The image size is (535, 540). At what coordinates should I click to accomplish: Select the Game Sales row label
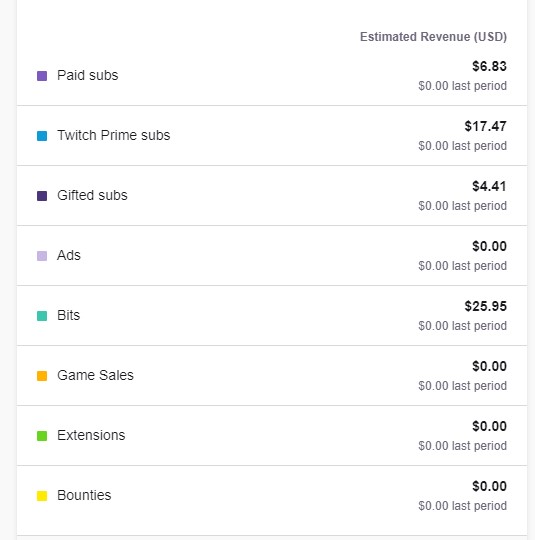[95, 375]
